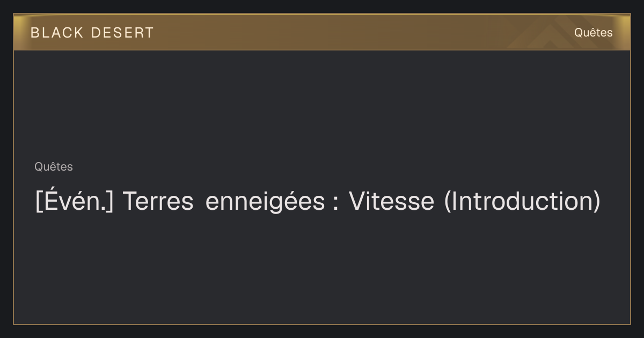This screenshot has height=338, width=644.
Task: Click the colon between enneigées and Vitesse
Action: pyautogui.click(x=335, y=203)
